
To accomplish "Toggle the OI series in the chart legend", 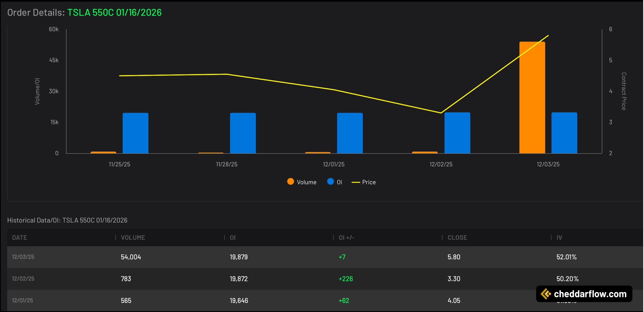I will pyautogui.click(x=335, y=182).
